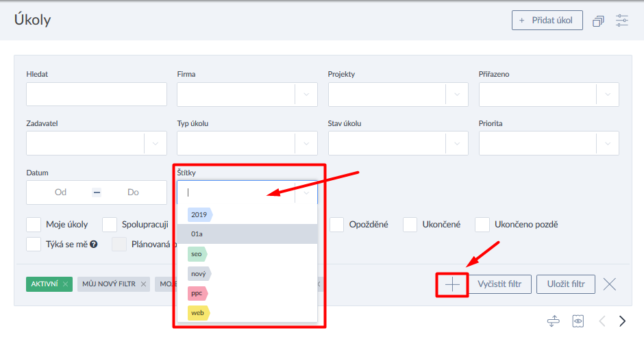
Task: Expand the Firma dropdown
Action: (x=306, y=95)
